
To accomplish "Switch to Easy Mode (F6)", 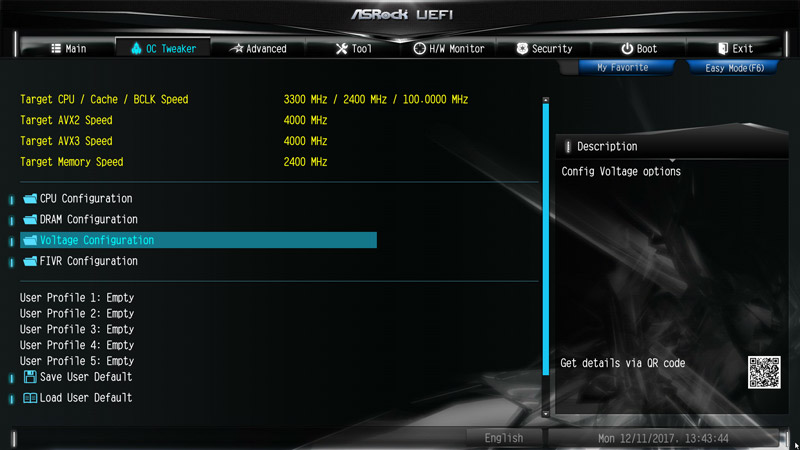I will click(734, 68).
